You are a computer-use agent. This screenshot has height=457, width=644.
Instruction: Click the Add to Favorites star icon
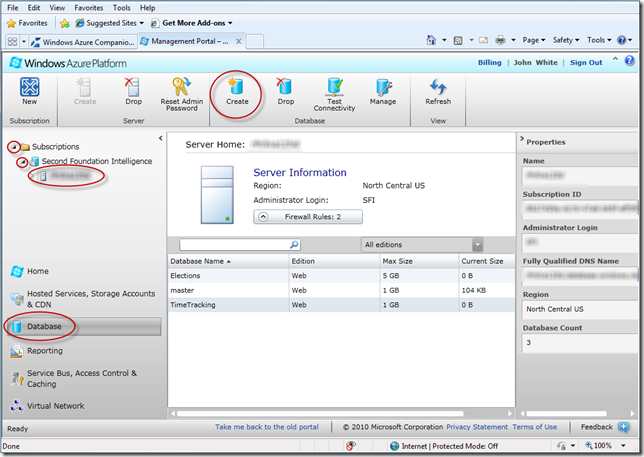tap(64, 23)
